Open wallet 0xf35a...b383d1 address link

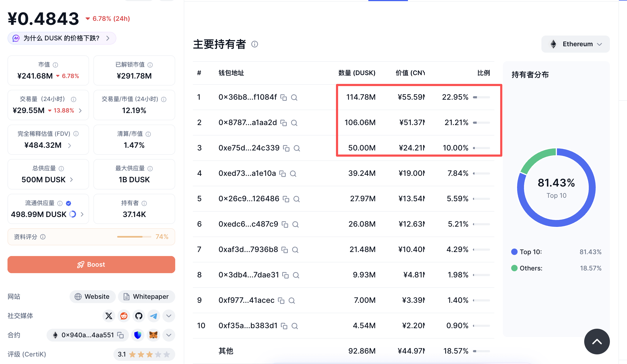[x=248, y=326]
